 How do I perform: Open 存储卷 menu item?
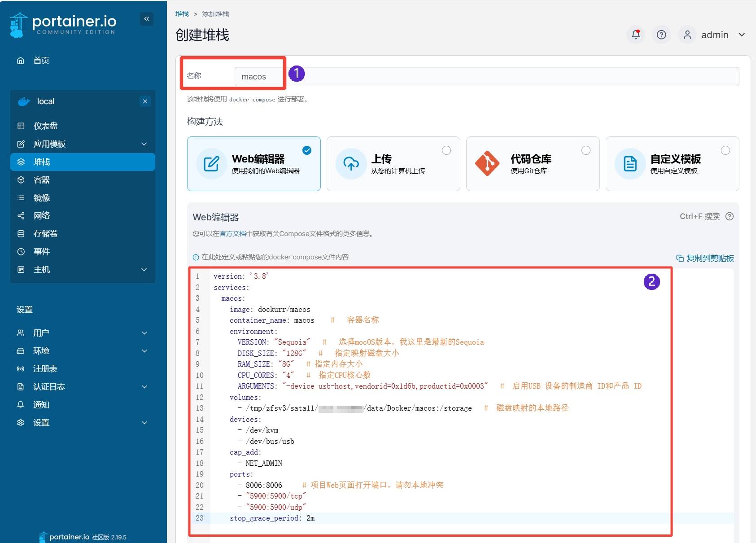point(83,234)
